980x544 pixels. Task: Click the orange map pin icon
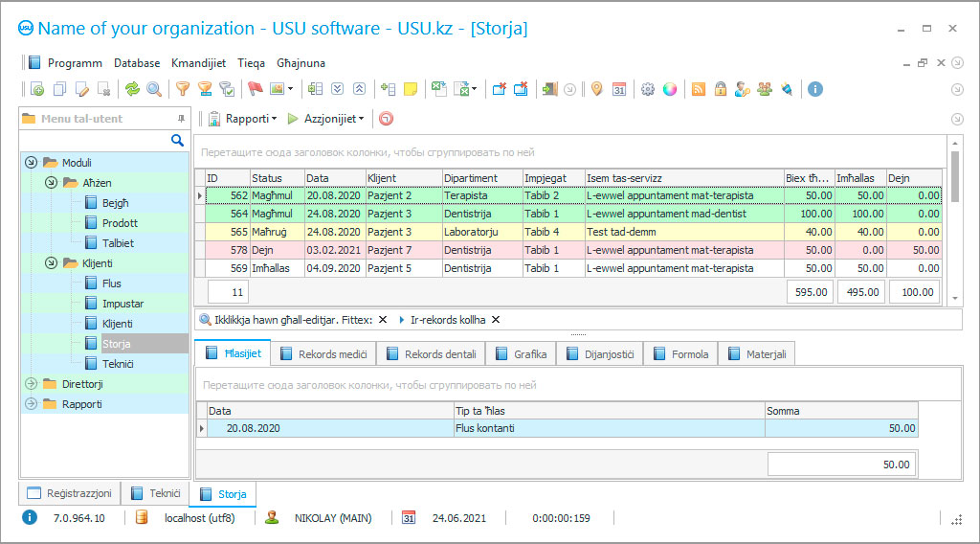click(596, 89)
